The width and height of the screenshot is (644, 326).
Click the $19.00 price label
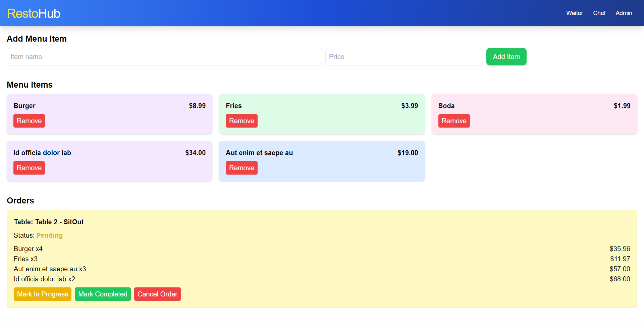tap(408, 153)
